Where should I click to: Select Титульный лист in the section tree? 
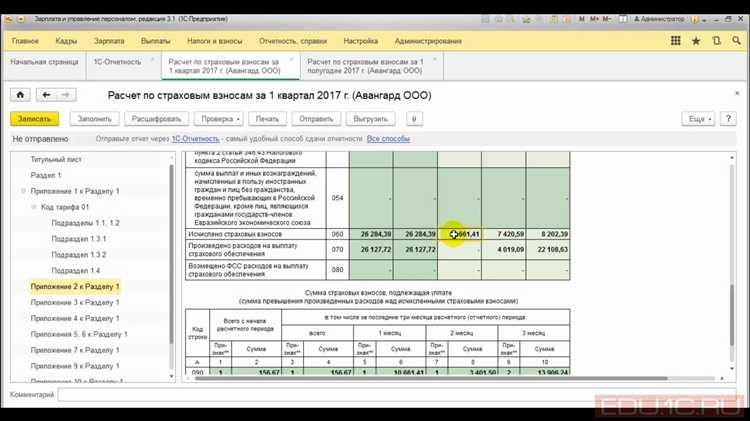pyautogui.click(x=56, y=159)
